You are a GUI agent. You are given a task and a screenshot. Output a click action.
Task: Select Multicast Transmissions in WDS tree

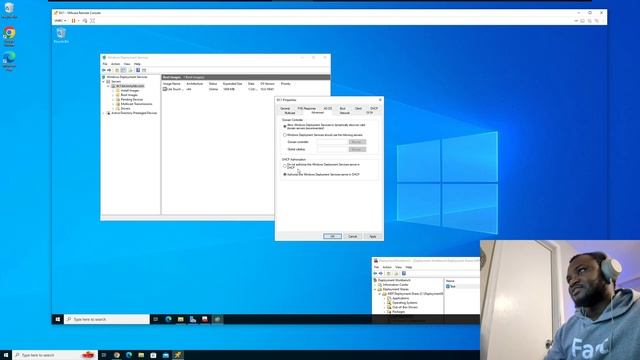(136, 104)
